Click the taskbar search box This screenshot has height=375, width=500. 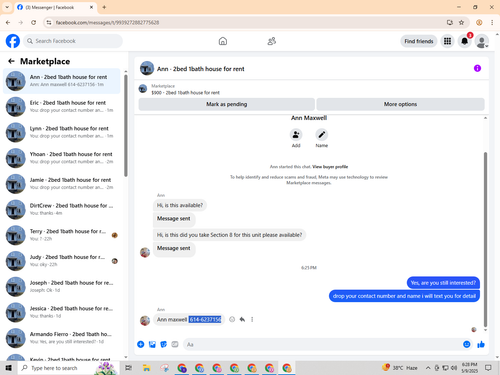pos(68,368)
